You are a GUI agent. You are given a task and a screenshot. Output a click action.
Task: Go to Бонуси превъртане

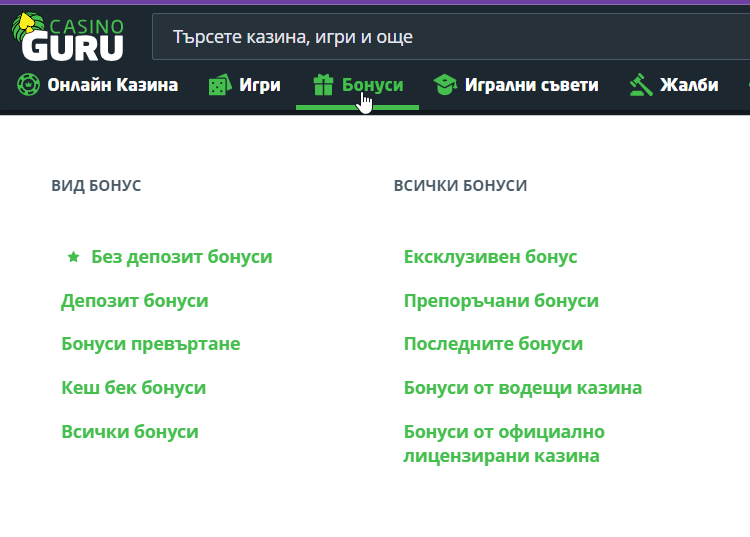(x=151, y=344)
